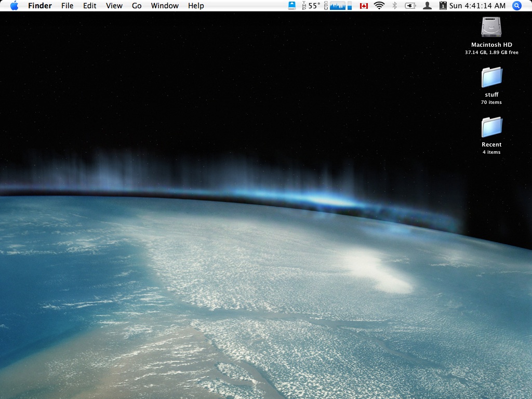Image resolution: width=532 pixels, height=399 pixels.
Task: Open the Wi-Fi status menu
Action: pyautogui.click(x=379, y=6)
